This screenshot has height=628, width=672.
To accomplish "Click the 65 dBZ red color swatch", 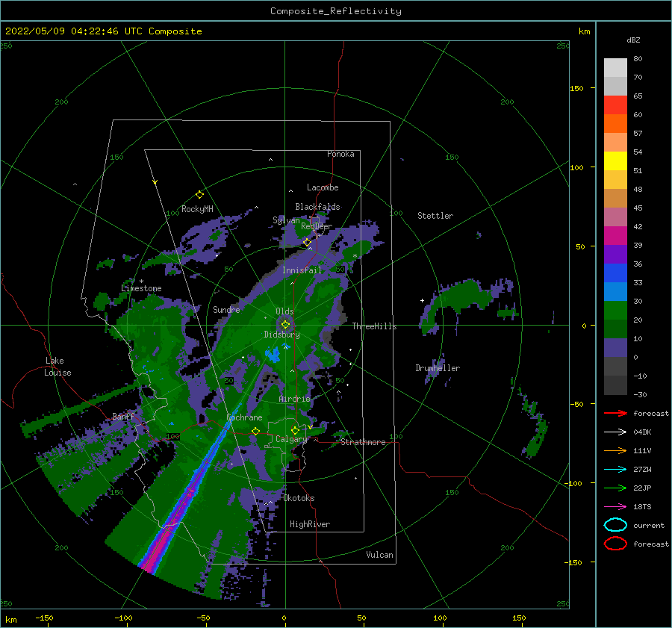I will pos(615,105).
